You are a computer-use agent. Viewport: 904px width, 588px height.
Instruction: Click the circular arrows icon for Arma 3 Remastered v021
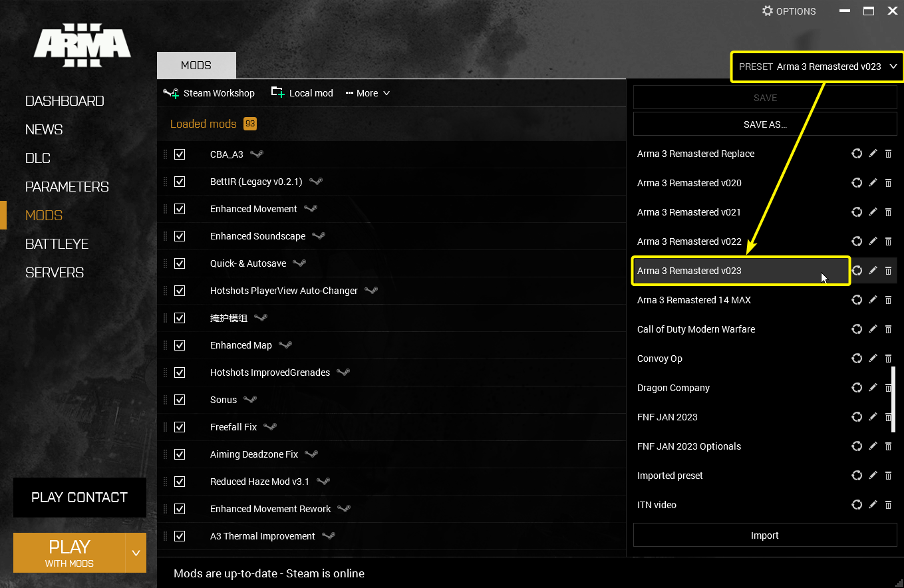[857, 212]
